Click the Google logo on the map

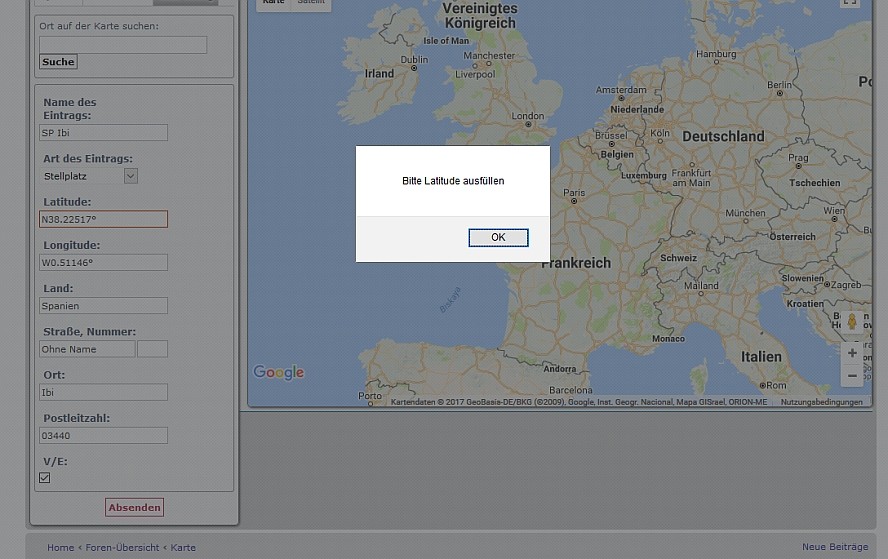(x=278, y=372)
